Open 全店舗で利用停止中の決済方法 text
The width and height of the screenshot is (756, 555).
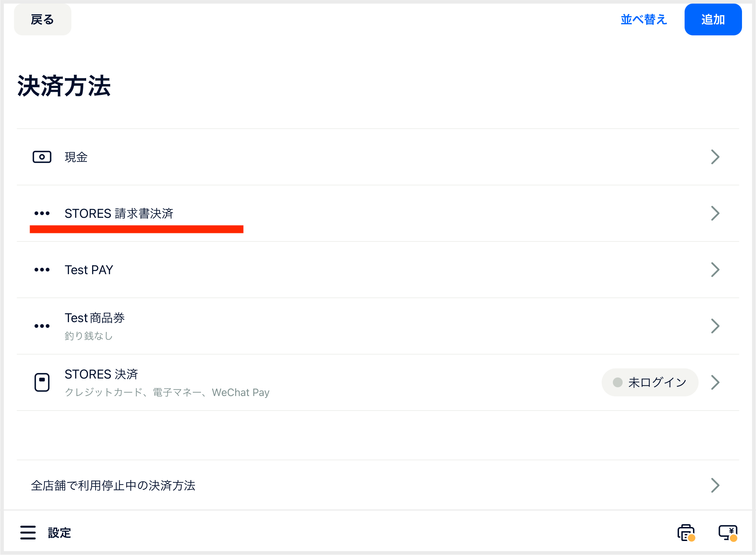113,485
